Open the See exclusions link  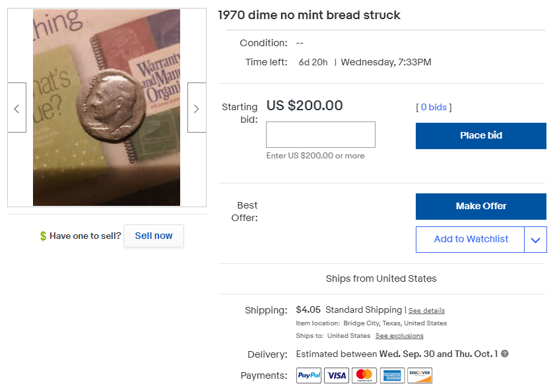click(x=399, y=336)
